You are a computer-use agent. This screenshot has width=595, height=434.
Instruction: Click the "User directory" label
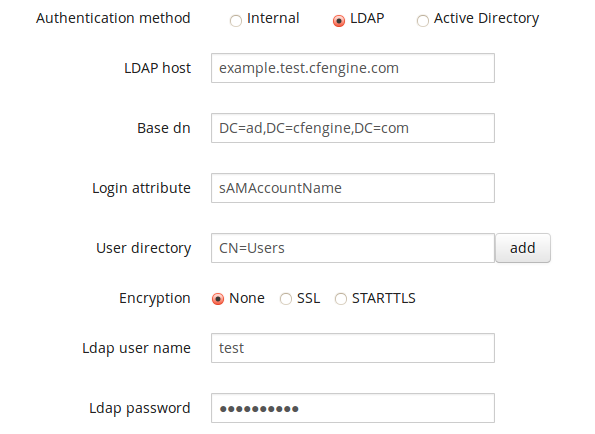(143, 248)
